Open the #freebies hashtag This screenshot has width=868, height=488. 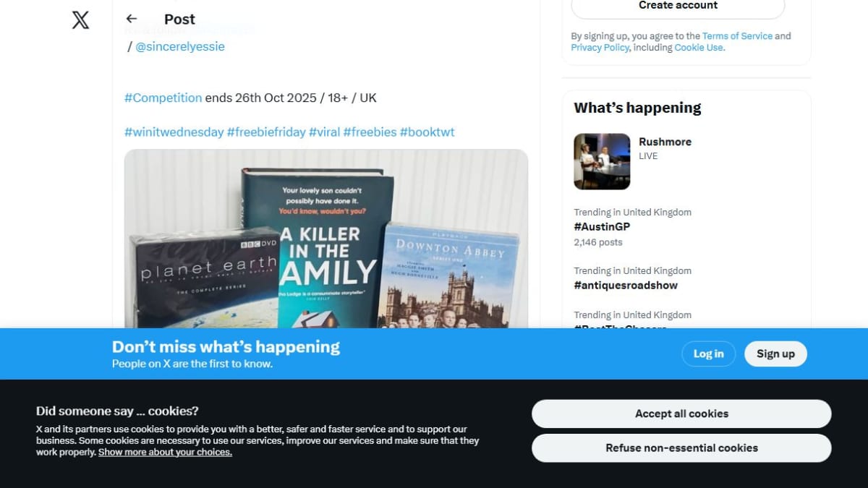tap(370, 132)
